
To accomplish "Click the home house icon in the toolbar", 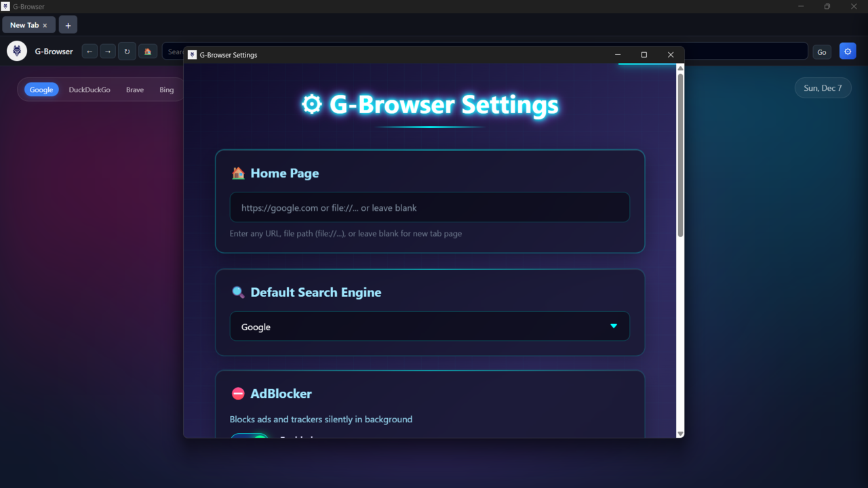I will pyautogui.click(x=147, y=51).
